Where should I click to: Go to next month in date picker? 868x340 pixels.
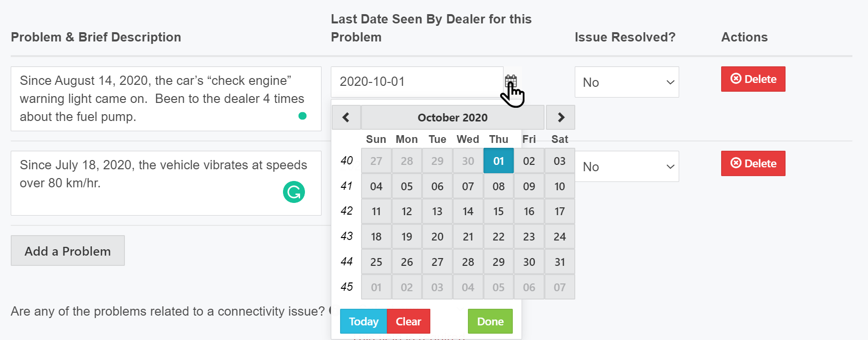coord(561,118)
